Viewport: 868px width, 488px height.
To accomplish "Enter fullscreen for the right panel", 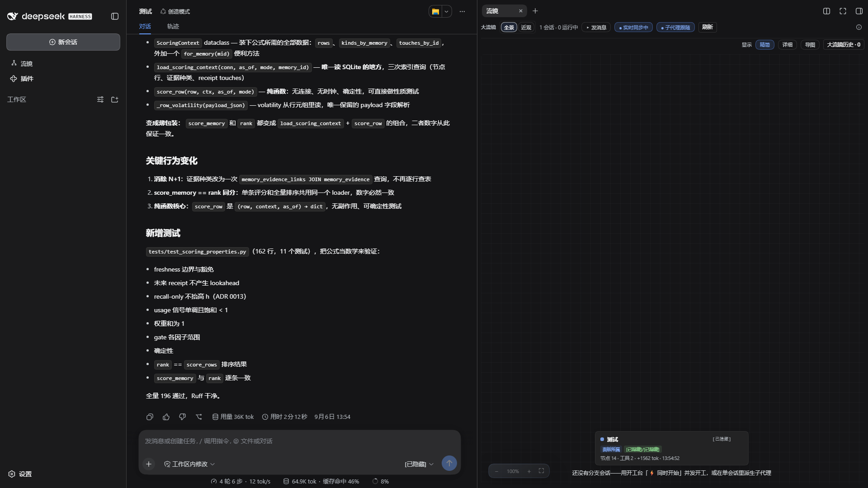I will click(843, 11).
